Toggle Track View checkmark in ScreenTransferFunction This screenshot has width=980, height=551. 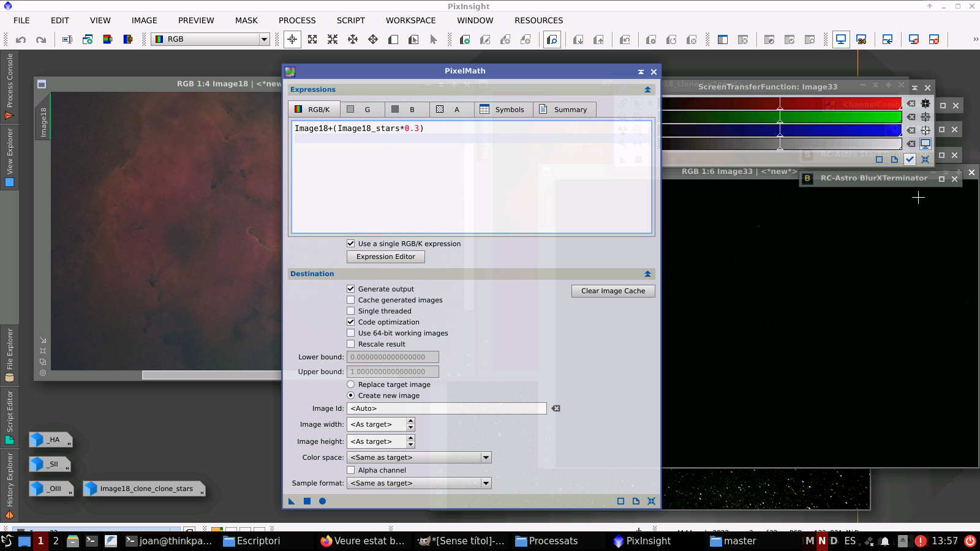click(910, 159)
